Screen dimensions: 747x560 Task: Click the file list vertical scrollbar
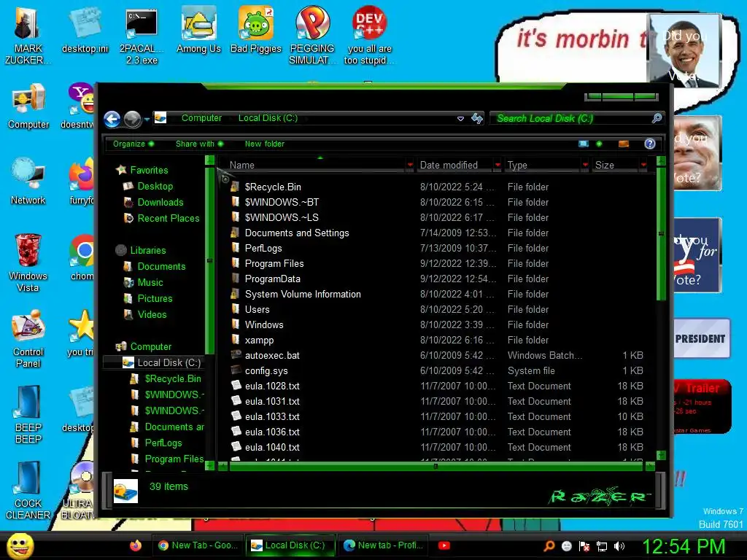661,233
